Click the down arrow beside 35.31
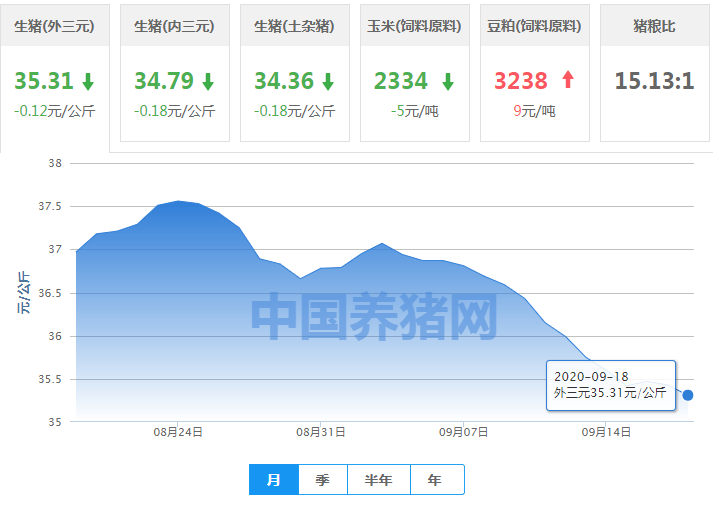This screenshot has height=505, width=713. 88,82
